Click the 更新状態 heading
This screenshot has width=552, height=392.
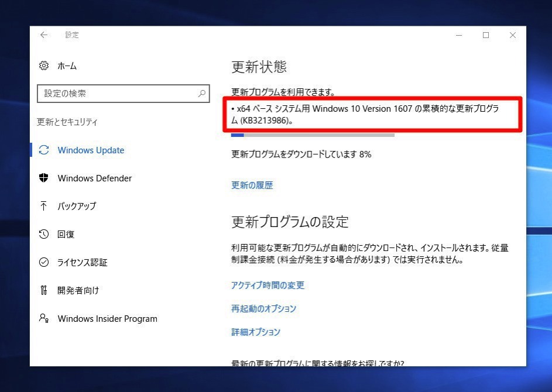259,67
